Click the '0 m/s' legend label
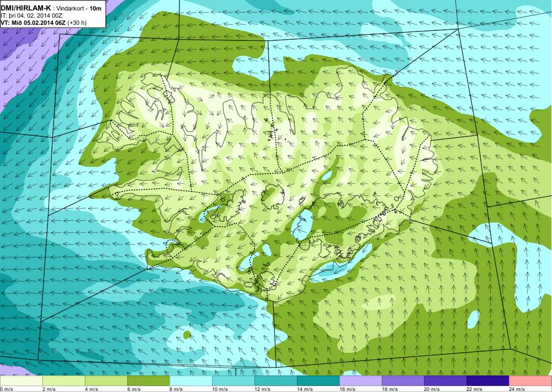Screen dimensions: 552x392 (x=6, y=389)
